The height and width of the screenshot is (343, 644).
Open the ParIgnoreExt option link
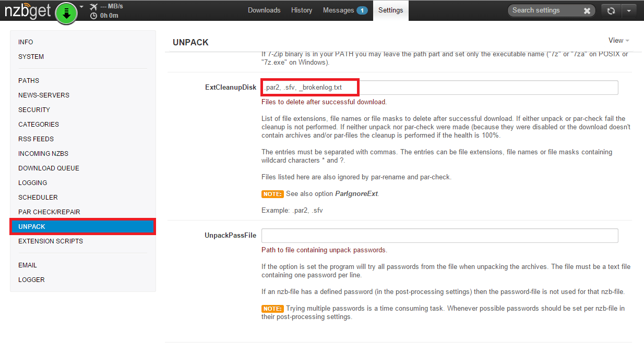356,193
